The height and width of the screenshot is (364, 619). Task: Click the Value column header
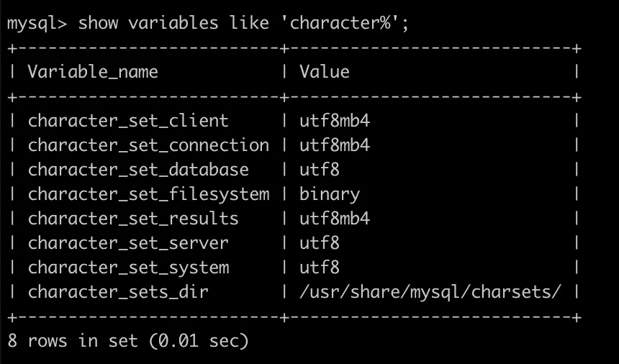(325, 72)
